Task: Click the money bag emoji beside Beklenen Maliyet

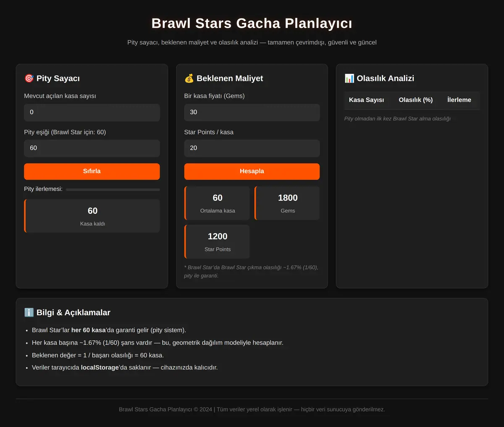Action: [x=189, y=79]
